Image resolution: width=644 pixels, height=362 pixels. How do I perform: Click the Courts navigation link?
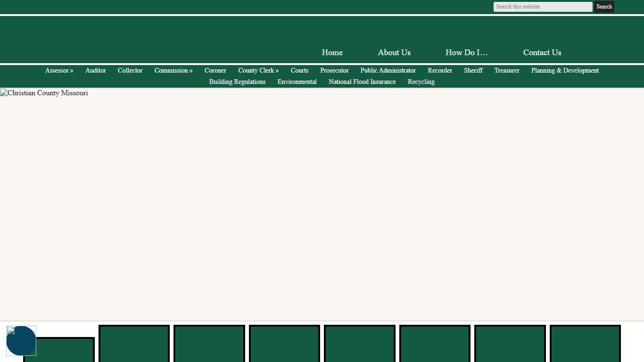pyautogui.click(x=299, y=70)
